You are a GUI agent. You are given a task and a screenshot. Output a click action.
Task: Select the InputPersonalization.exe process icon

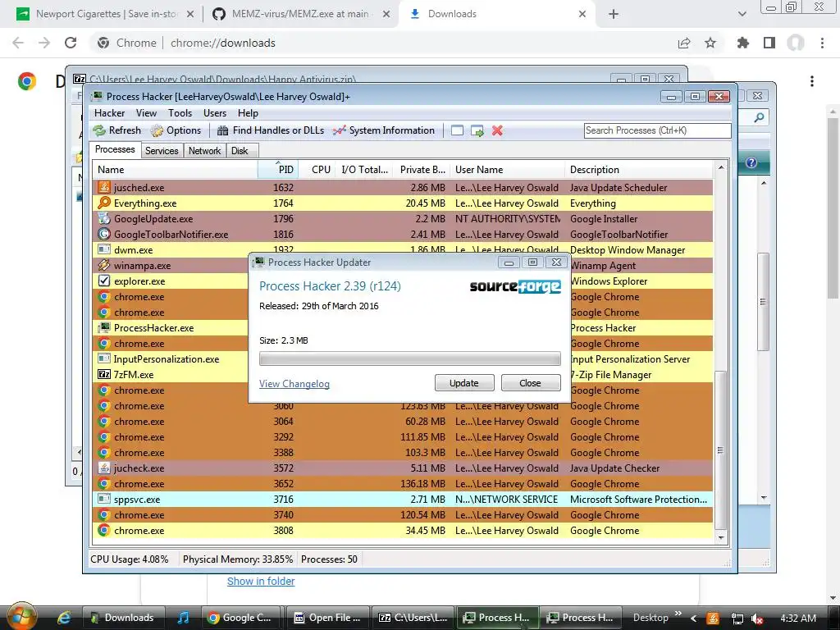(x=104, y=359)
